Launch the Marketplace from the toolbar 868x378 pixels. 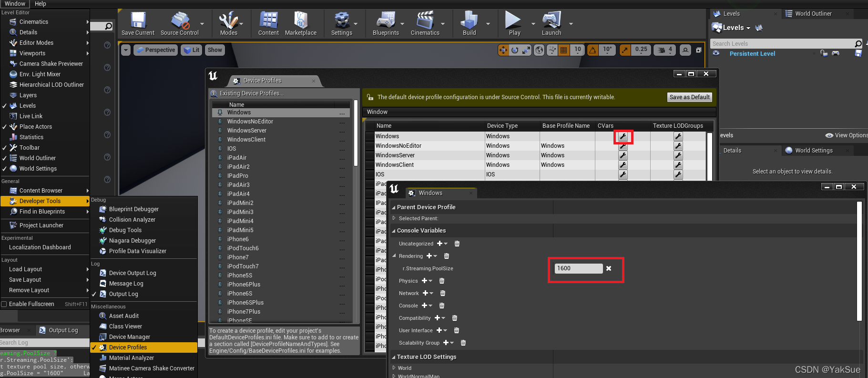coord(301,23)
